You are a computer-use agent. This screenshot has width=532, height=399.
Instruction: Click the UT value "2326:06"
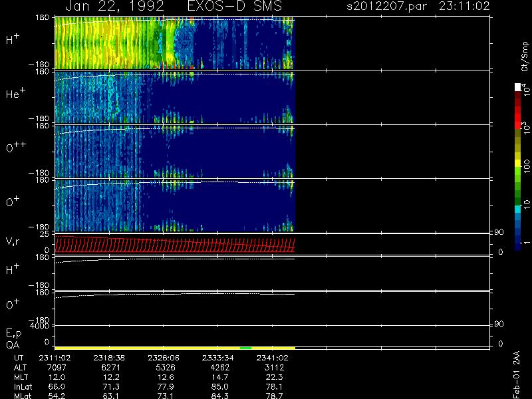tap(164, 358)
